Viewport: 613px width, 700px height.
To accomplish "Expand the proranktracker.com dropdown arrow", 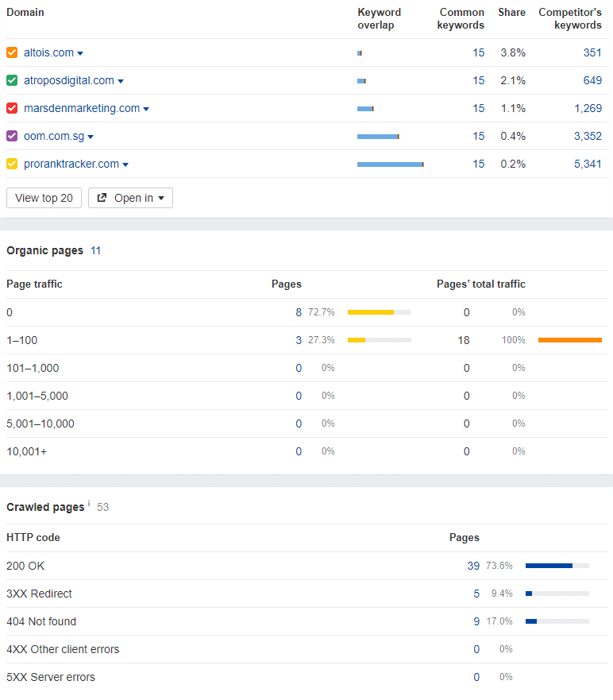I will click(x=125, y=164).
